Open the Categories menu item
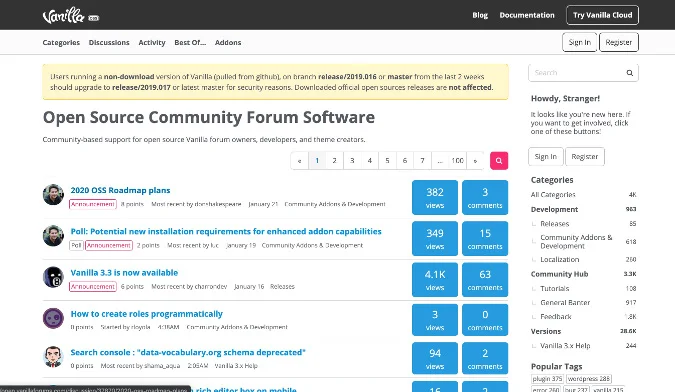The width and height of the screenshot is (675, 392). 61,43
